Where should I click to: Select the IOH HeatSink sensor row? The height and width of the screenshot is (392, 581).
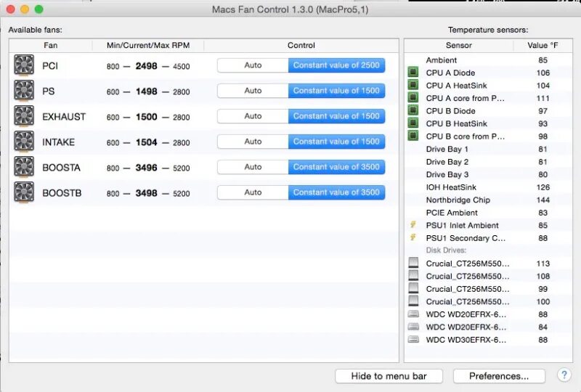[488, 187]
